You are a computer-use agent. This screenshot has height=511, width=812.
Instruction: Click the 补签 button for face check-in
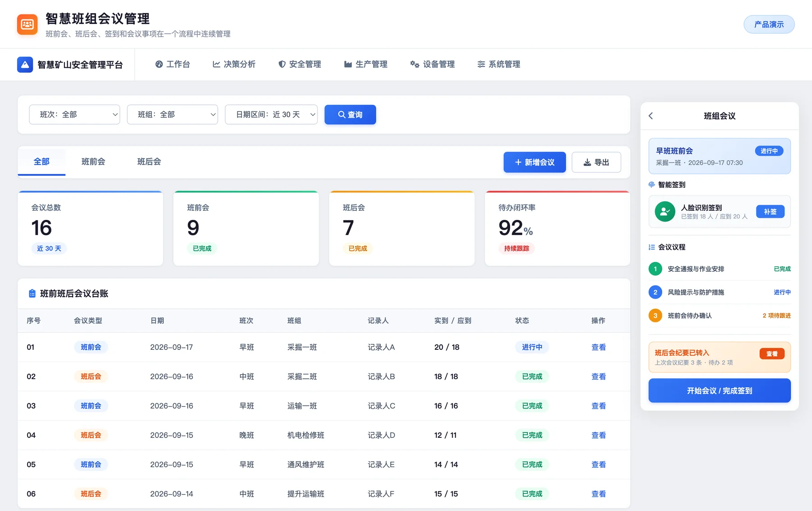click(x=770, y=212)
